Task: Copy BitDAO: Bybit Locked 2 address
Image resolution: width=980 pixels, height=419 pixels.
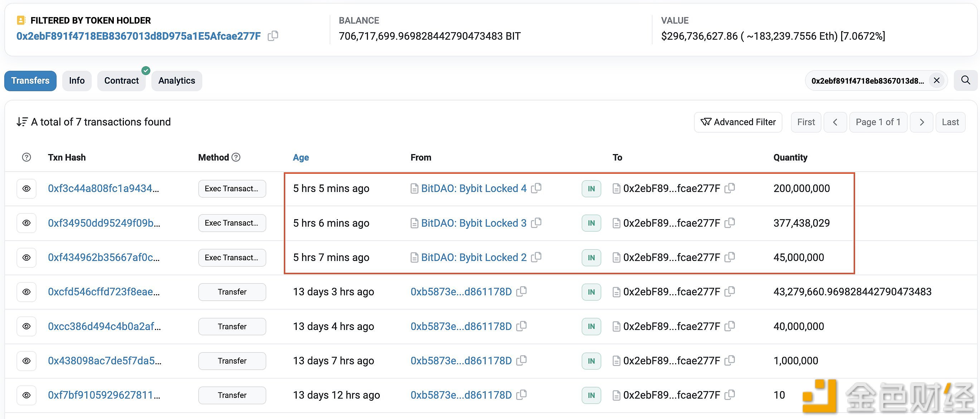Action: coord(537,257)
